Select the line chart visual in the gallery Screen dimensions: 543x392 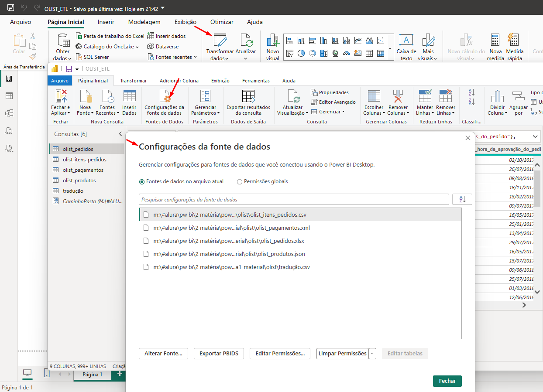[x=358, y=41]
